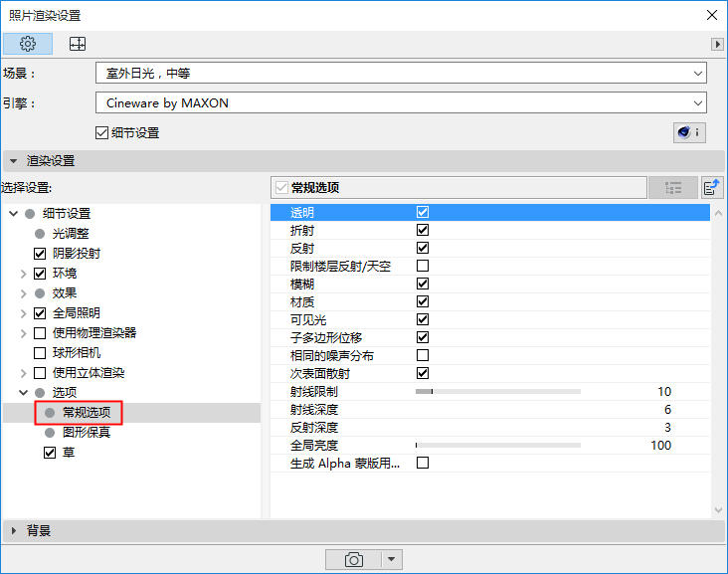Click the 射线深度 value 6
The image size is (728, 574).
(x=667, y=410)
